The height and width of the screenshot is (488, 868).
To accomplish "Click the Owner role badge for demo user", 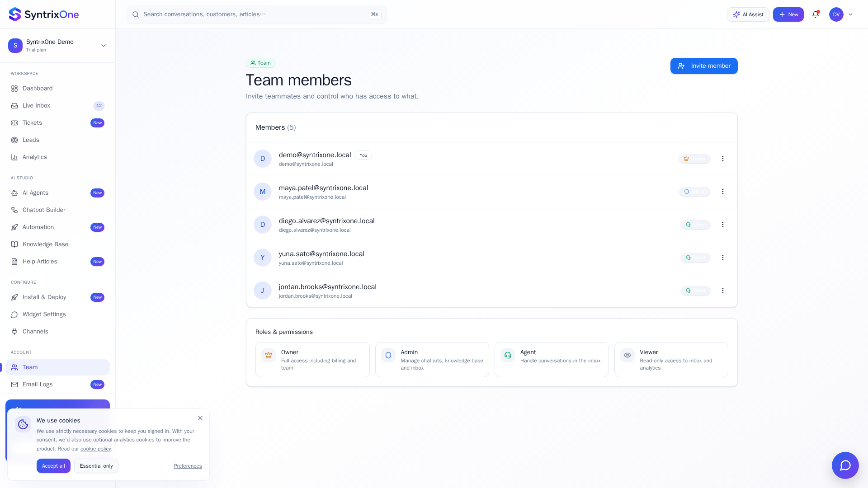I will [694, 159].
